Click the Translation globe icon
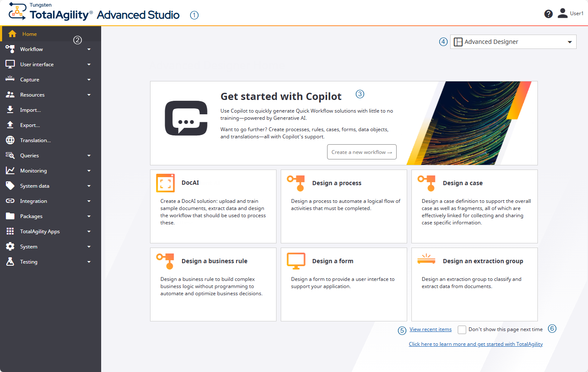 pyautogui.click(x=10, y=140)
